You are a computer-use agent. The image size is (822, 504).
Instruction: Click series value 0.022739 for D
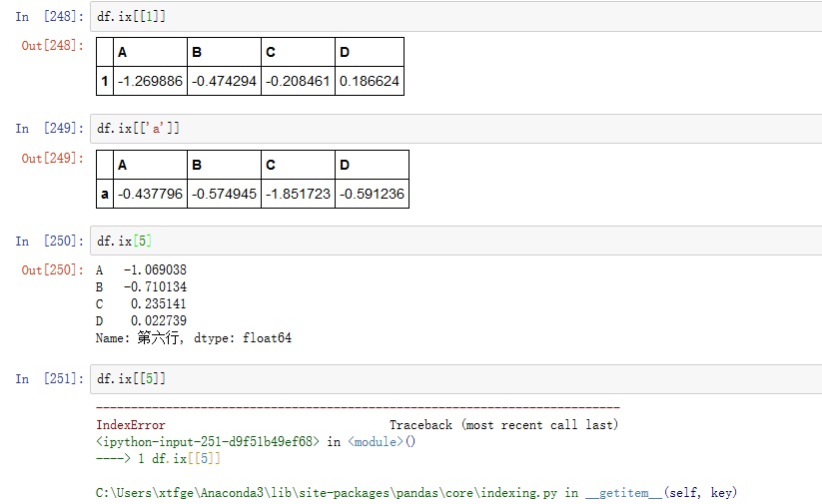[159, 320]
